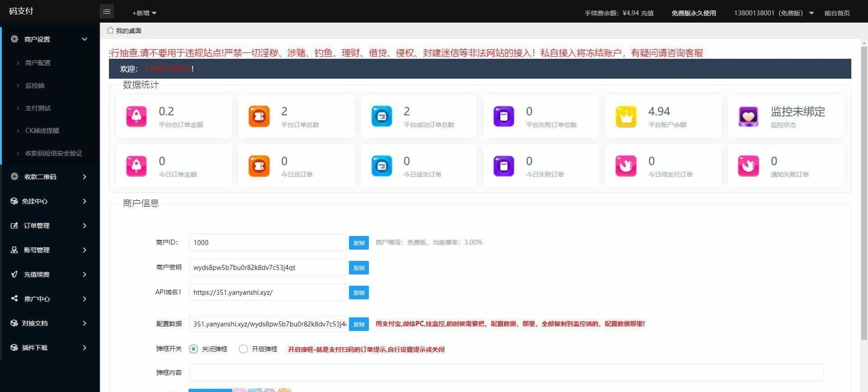This screenshot has height=392, width=868.
Task: Focus the 弹框内容 input field
Action: tap(506, 373)
